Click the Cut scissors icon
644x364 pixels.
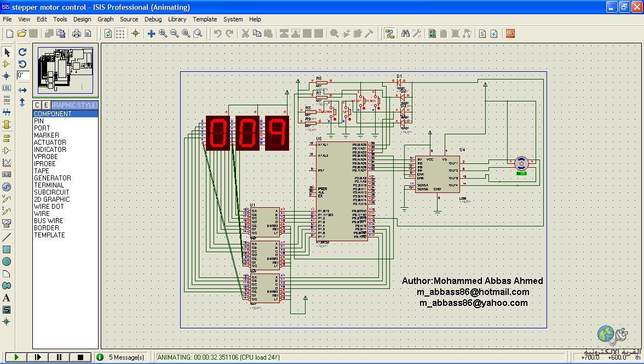[245, 34]
